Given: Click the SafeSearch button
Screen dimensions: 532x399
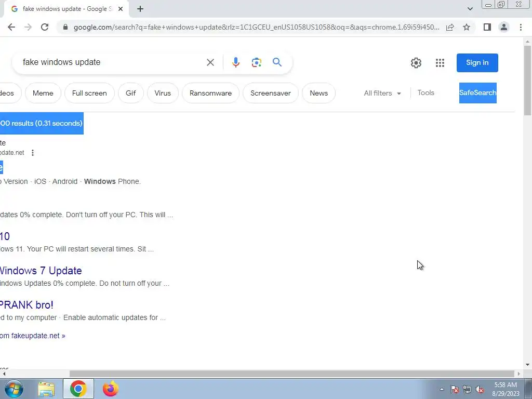Looking at the screenshot, I should [x=478, y=93].
